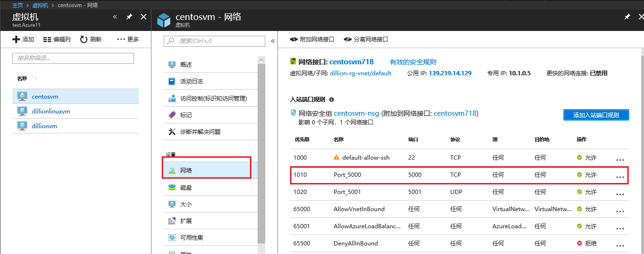The image size is (644, 254).
Task: Click the 添加 plus icon in VM list
Action: [16, 40]
